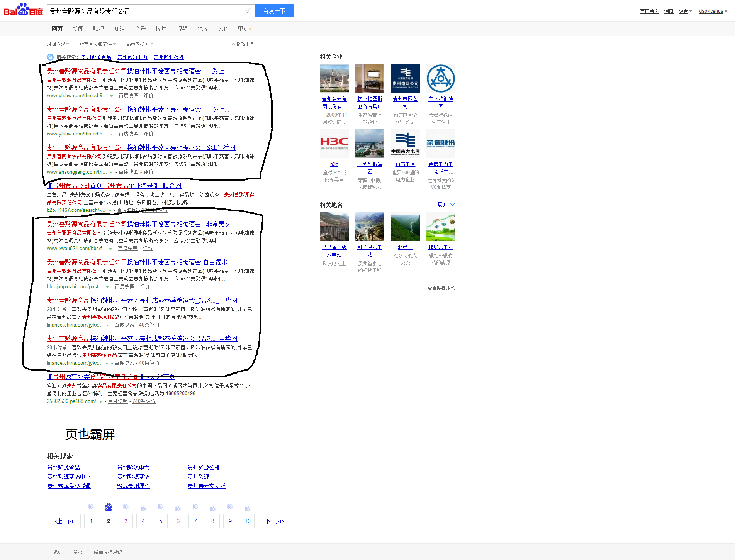
Task: Click 给百度提建议 under sidebar
Action: (x=441, y=288)
